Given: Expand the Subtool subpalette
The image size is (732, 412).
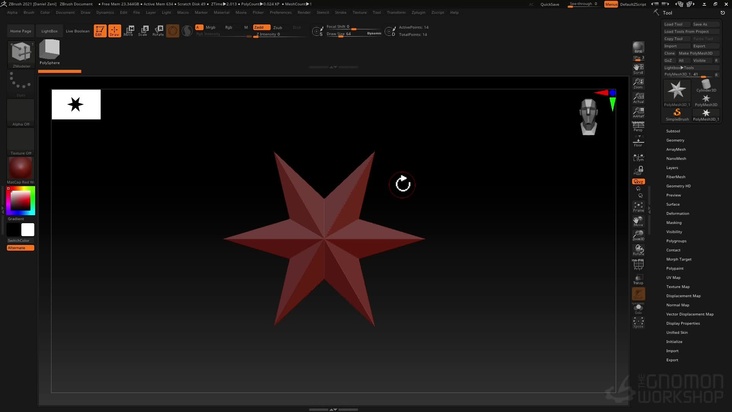Looking at the screenshot, I should pos(673,130).
